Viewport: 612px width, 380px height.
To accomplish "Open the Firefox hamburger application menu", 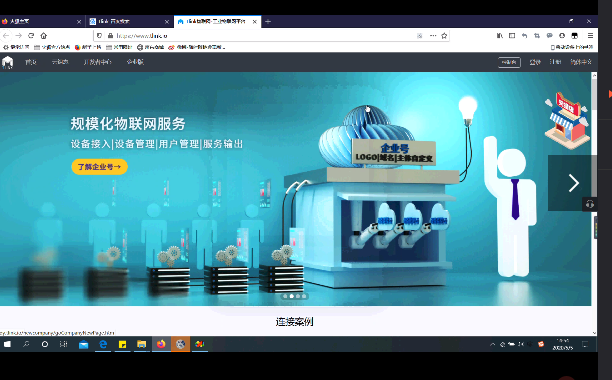I will tap(590, 36).
